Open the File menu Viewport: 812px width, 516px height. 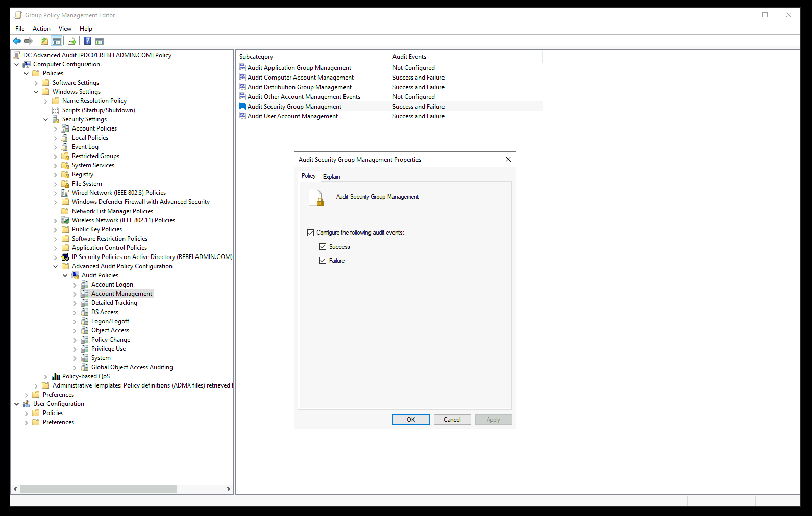pyautogui.click(x=20, y=29)
